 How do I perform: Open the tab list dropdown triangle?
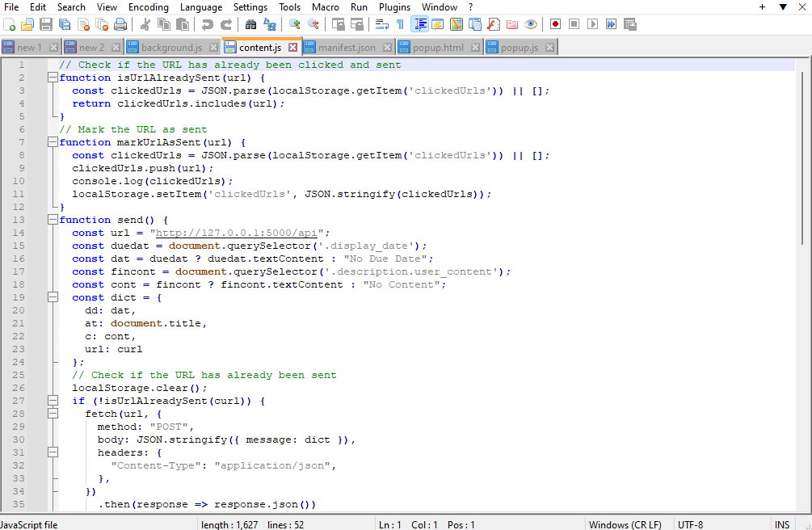click(783, 6)
